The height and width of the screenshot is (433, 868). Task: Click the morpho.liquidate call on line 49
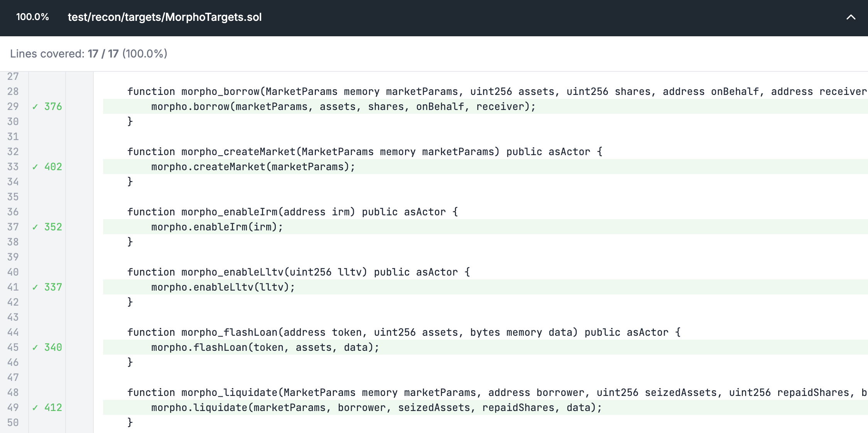pyautogui.click(x=377, y=408)
